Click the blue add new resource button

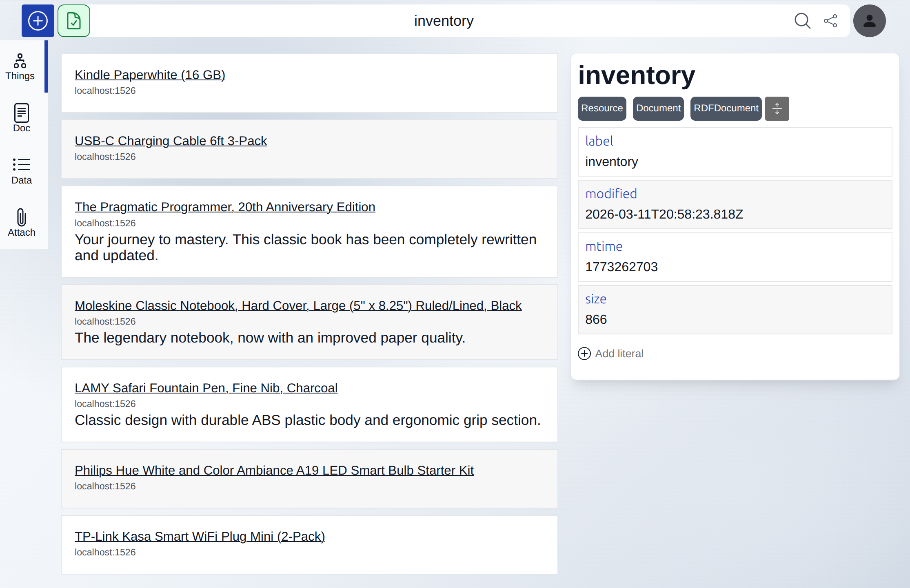coord(38,21)
